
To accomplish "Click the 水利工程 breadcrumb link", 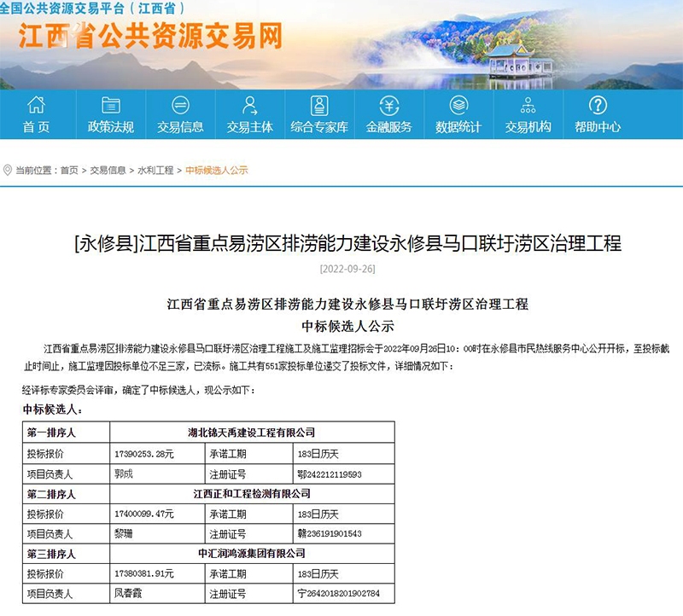I will (154, 167).
